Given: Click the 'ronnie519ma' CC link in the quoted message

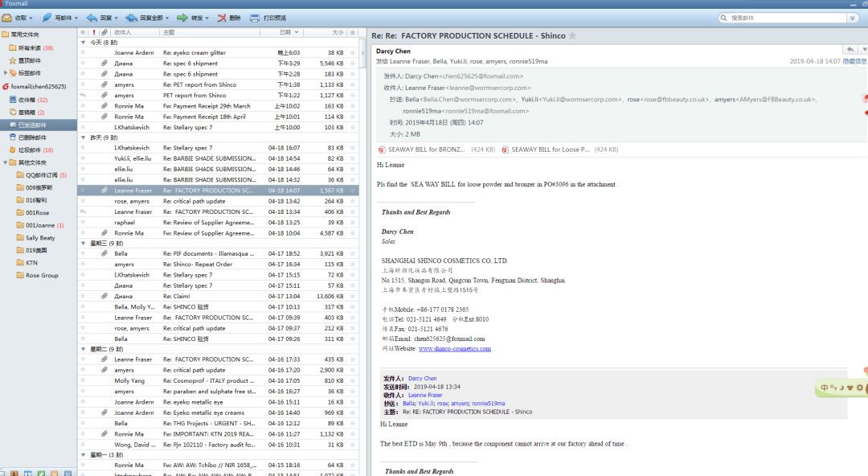Looking at the screenshot, I should pyautogui.click(x=489, y=404).
